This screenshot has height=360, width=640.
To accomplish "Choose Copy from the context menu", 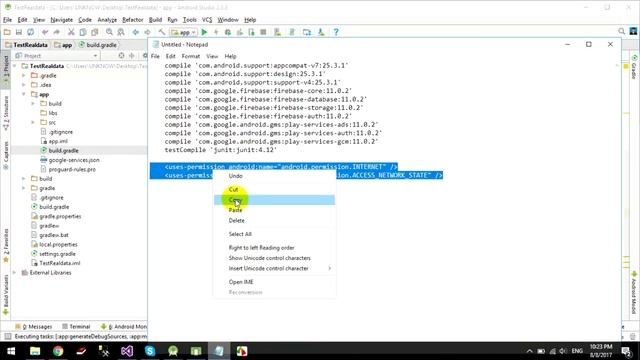I will [274, 200].
